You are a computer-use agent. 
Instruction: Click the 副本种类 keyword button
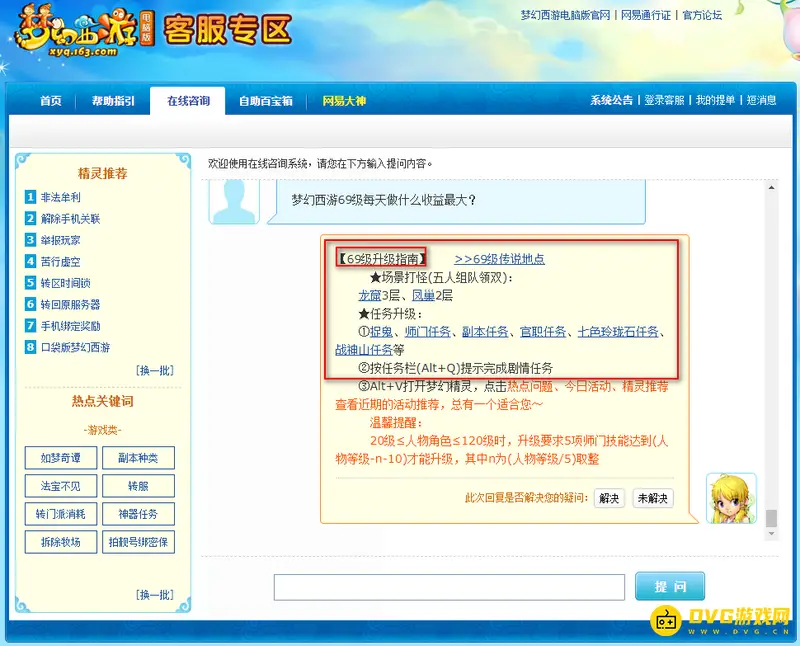[138, 458]
